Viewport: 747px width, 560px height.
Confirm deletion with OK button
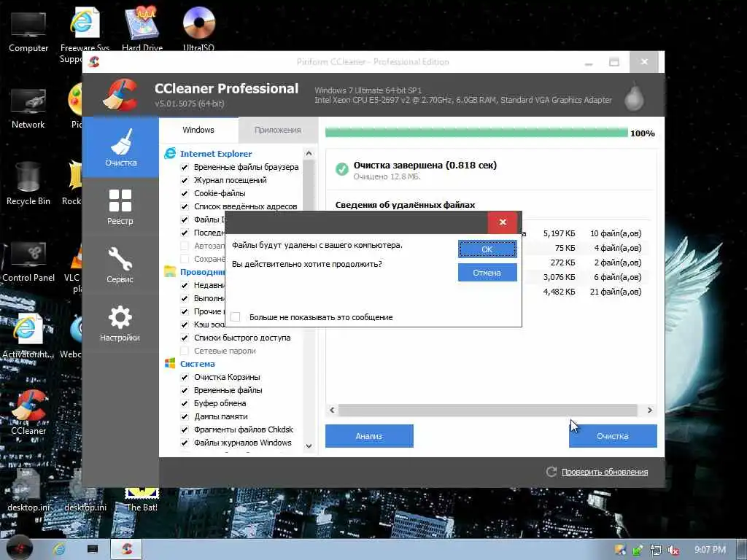487,249
